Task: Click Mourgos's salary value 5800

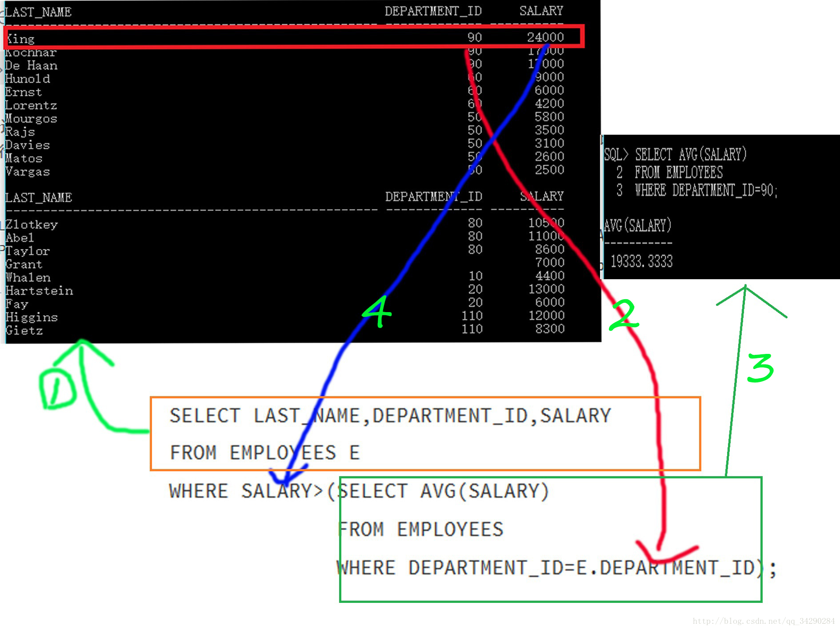Action: pyautogui.click(x=549, y=117)
